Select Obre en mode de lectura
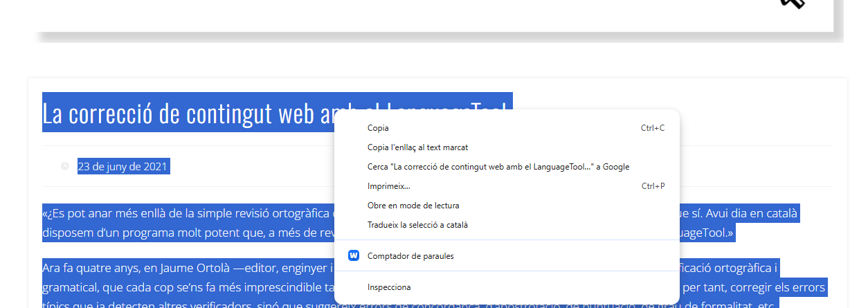The height and width of the screenshot is (308, 868). click(413, 206)
